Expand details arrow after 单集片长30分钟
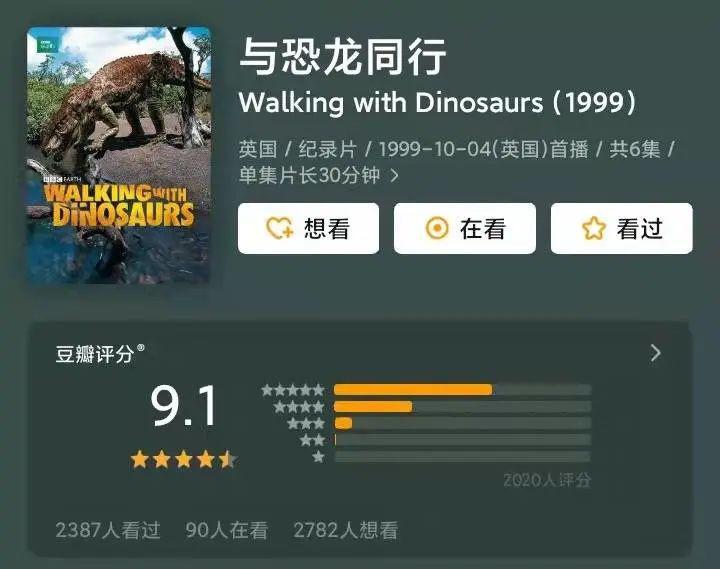Image resolution: width=720 pixels, height=569 pixels. point(394,175)
